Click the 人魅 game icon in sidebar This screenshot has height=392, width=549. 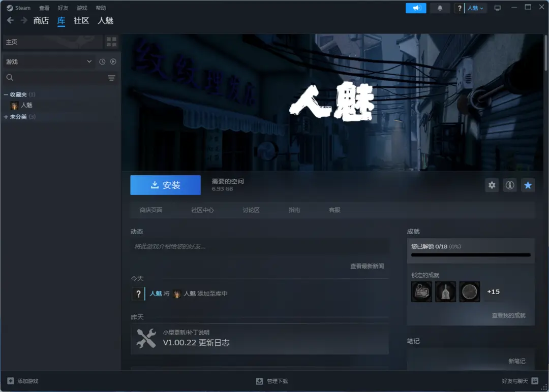(14, 105)
